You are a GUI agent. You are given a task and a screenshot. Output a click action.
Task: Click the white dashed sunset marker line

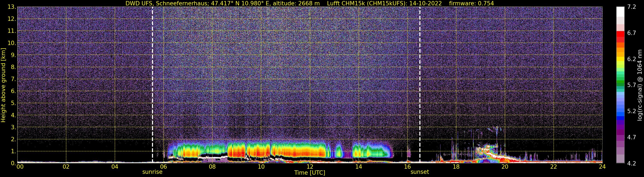point(420,84)
